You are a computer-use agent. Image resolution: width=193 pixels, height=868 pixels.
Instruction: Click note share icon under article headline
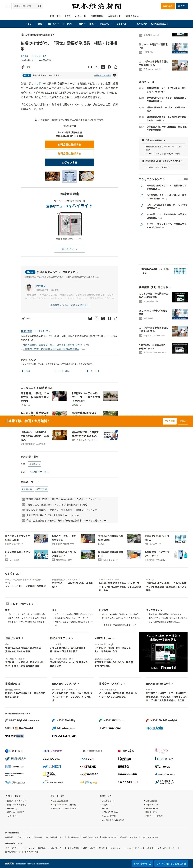96,67
